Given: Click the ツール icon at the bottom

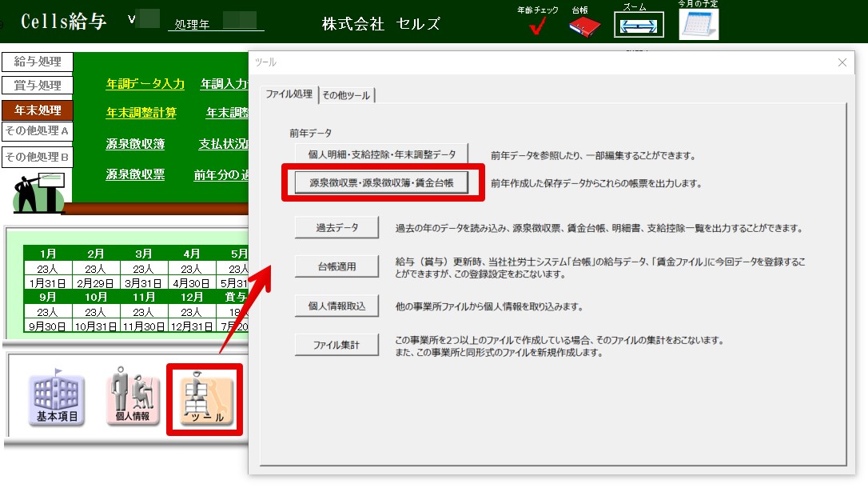Looking at the screenshot, I should click(x=204, y=400).
